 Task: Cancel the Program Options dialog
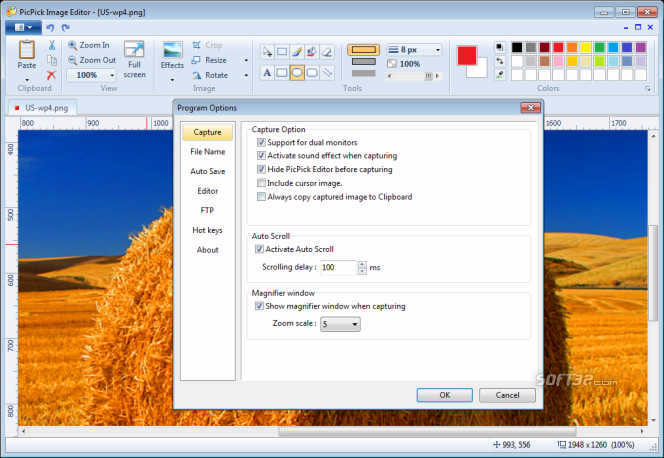(x=507, y=395)
